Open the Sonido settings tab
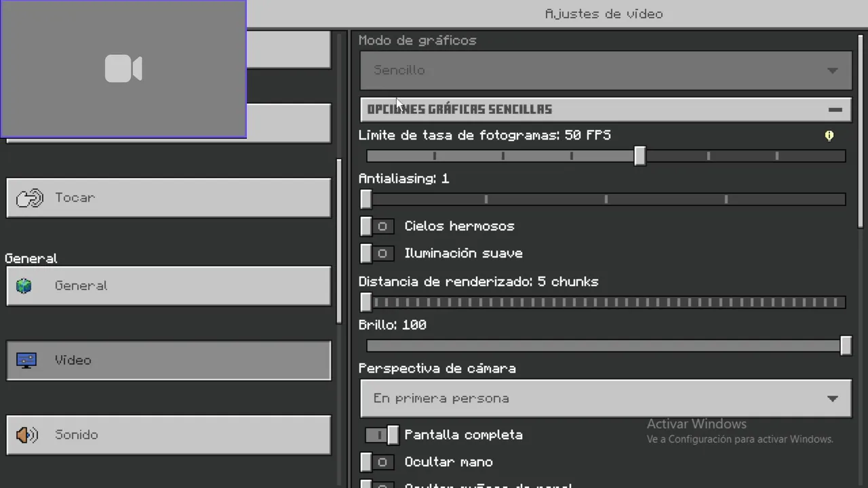The image size is (868, 488). pyautogui.click(x=169, y=434)
